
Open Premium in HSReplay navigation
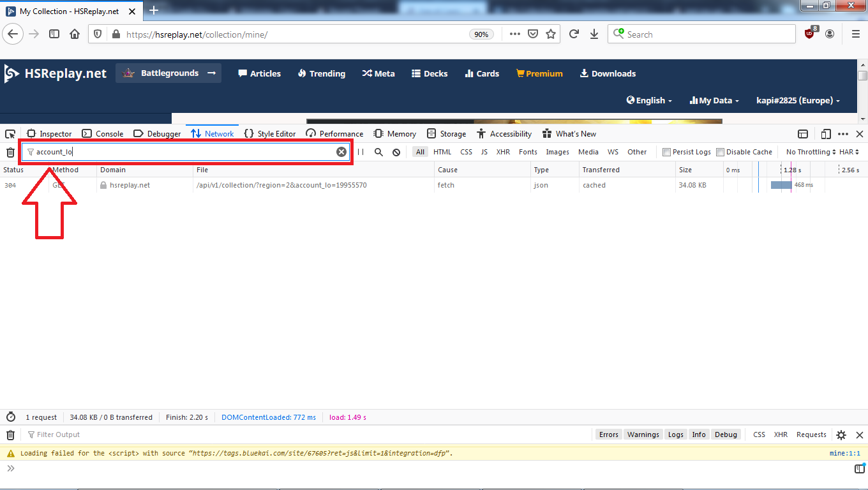click(x=539, y=73)
